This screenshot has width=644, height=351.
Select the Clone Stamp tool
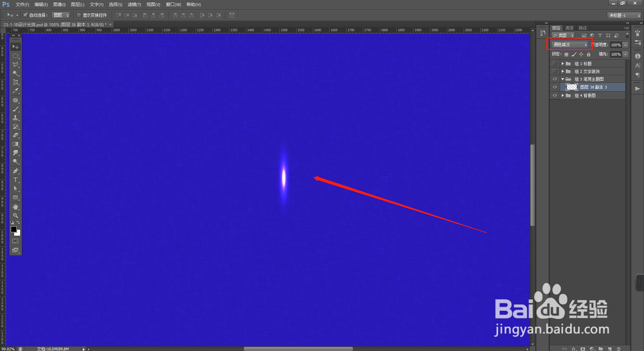[15, 118]
